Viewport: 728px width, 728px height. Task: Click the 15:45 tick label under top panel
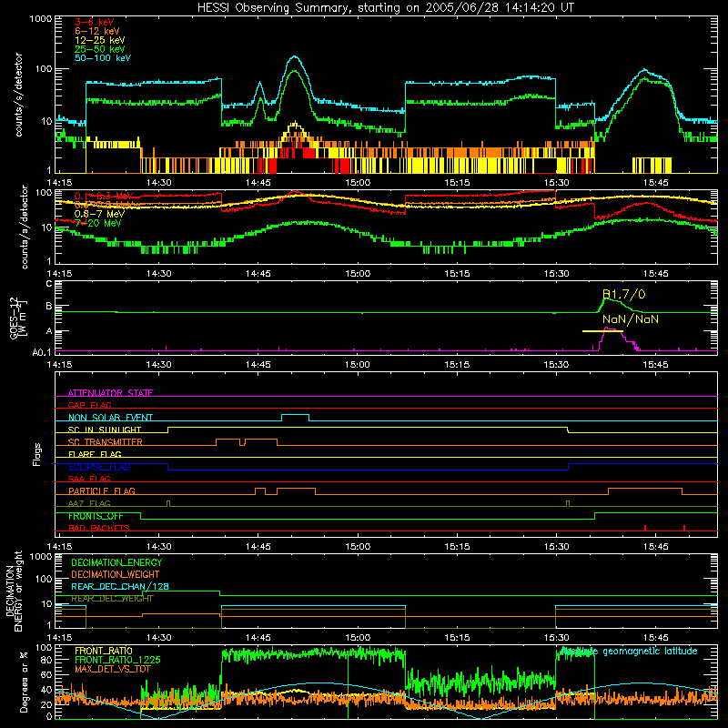coord(655,183)
